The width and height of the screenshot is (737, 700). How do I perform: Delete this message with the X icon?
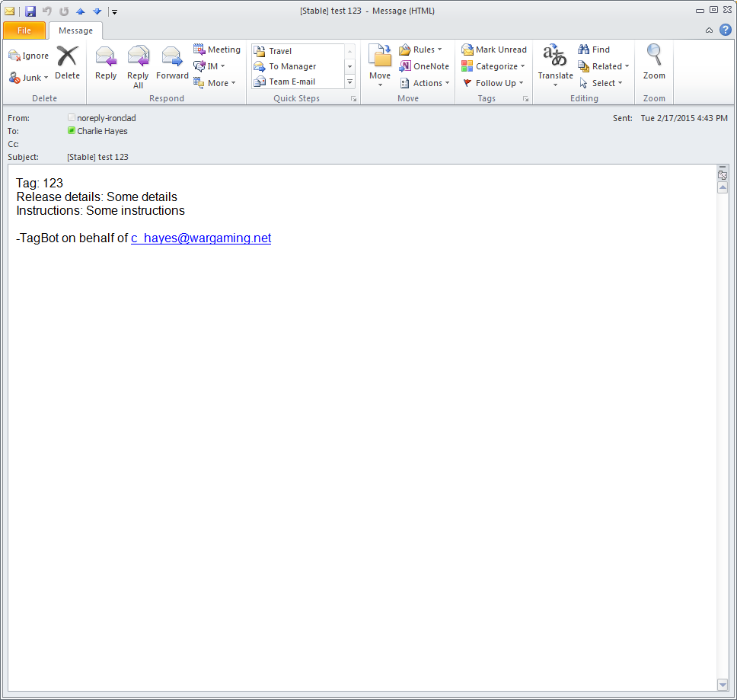[x=67, y=56]
